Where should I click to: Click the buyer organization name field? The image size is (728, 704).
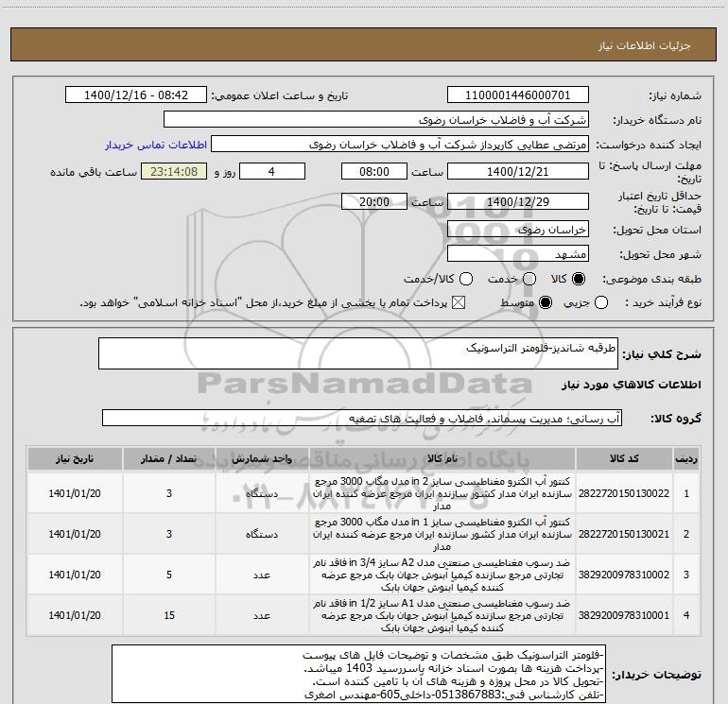point(376,119)
